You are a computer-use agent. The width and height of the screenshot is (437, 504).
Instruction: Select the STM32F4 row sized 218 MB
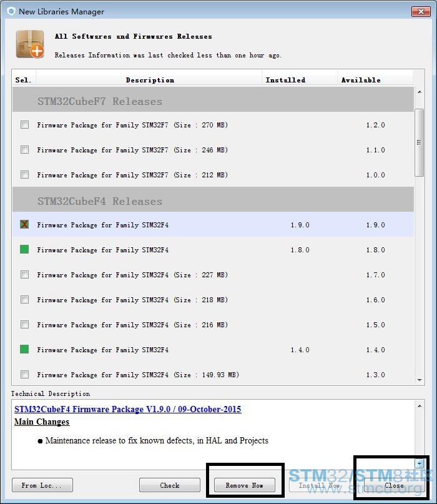pyautogui.click(x=213, y=300)
